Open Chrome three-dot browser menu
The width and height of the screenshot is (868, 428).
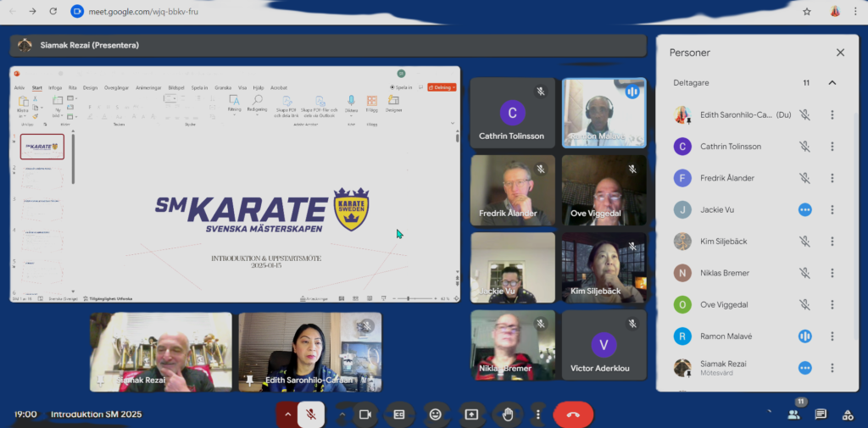coord(856,11)
